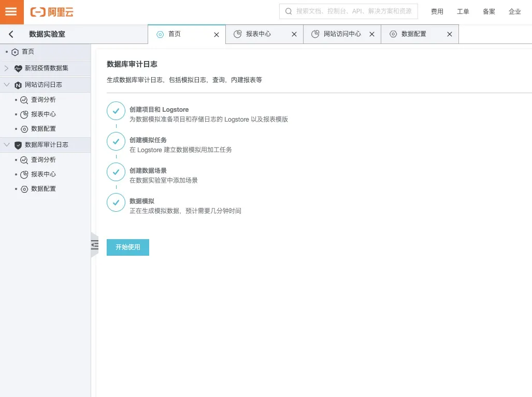The width and height of the screenshot is (532, 397).
Task: Click the 创建数据场景 step title
Action: [x=148, y=170]
